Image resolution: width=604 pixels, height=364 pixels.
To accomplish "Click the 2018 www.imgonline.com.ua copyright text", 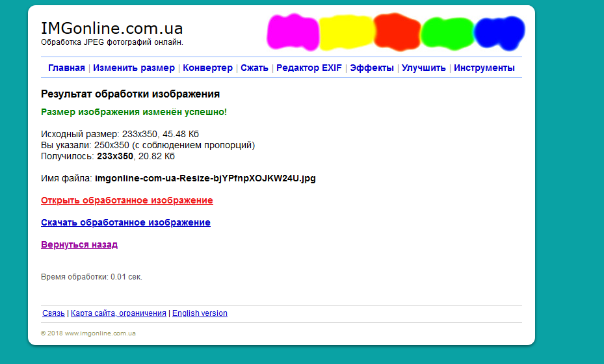I will (88, 333).
